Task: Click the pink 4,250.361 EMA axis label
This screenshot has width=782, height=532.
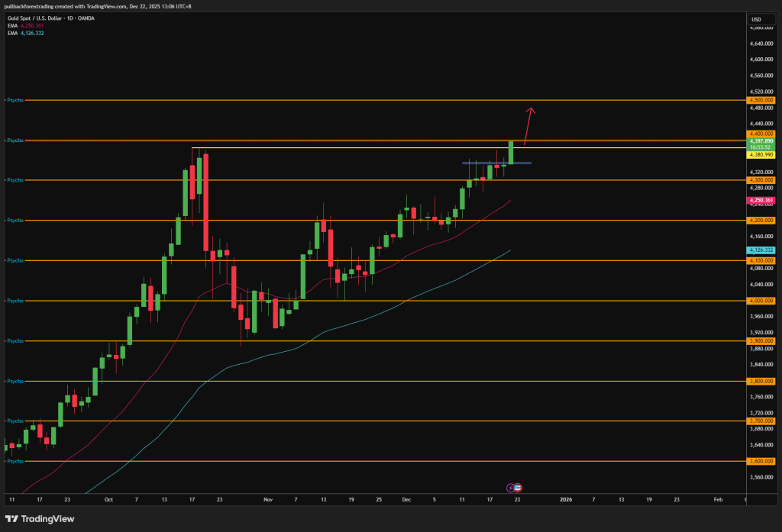Action: pyautogui.click(x=762, y=200)
